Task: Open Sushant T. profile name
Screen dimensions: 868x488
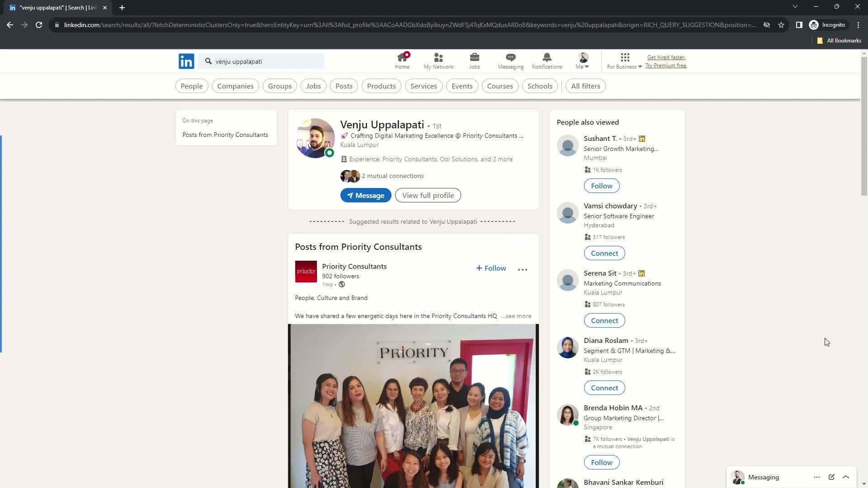Action: pos(600,138)
